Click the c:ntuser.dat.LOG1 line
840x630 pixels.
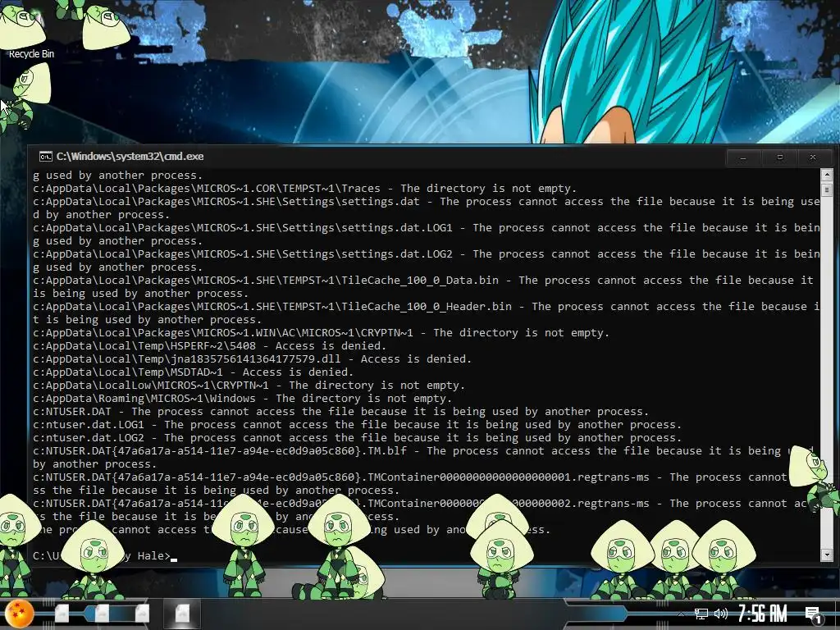pos(357,425)
